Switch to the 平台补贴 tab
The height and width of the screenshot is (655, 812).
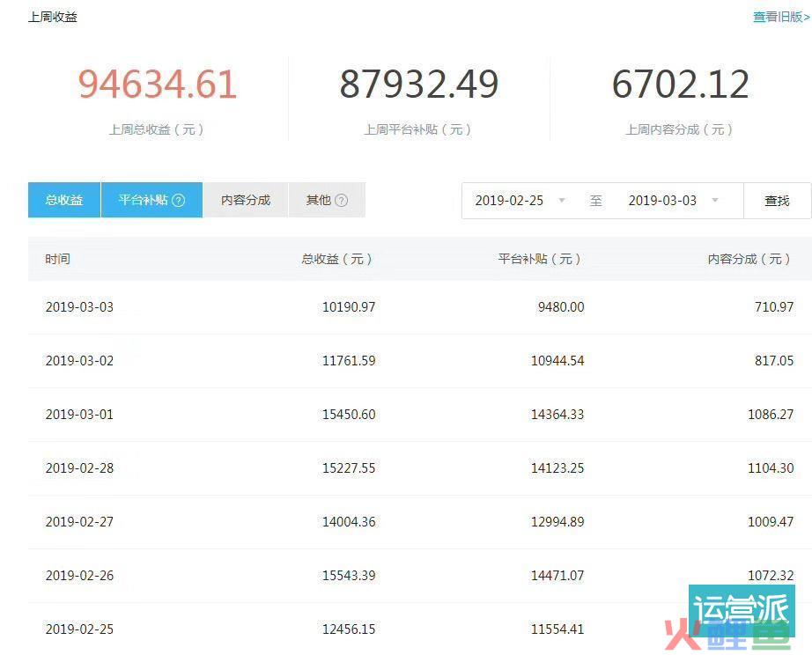(x=143, y=200)
